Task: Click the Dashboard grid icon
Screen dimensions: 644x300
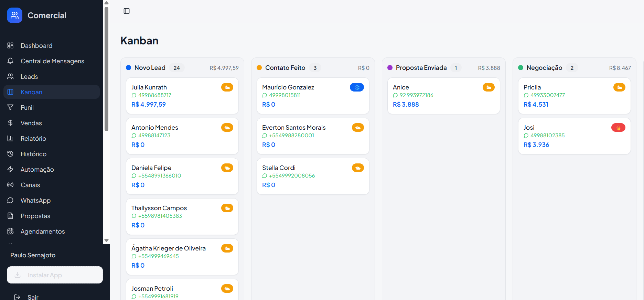Action: coord(10,45)
